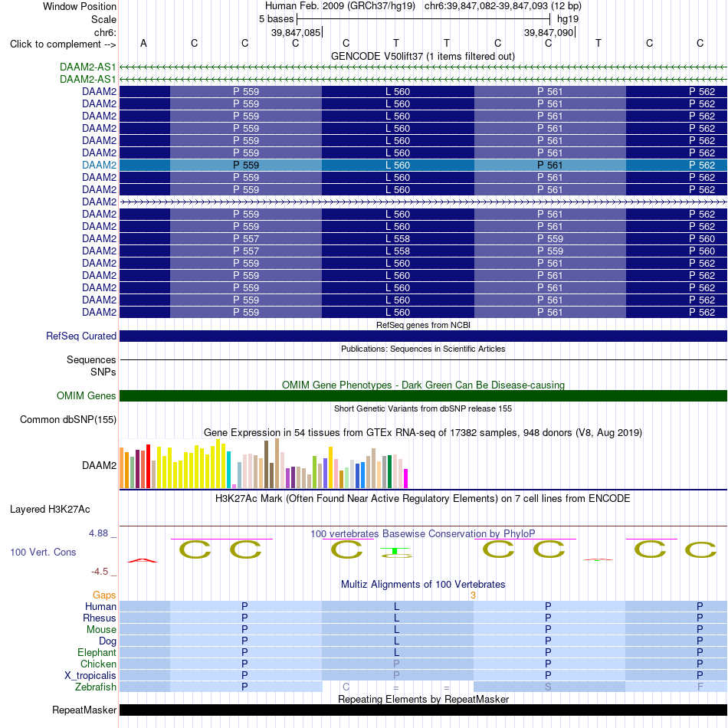Click the dark green OMIM Genes bar
The width and height of the screenshot is (728, 728).
point(423,395)
